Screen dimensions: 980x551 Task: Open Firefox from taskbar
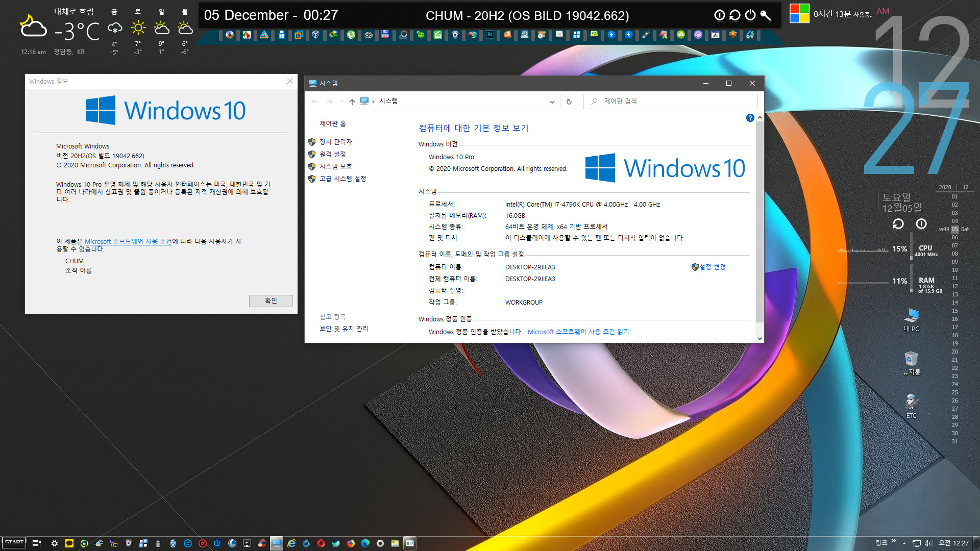pos(351,543)
